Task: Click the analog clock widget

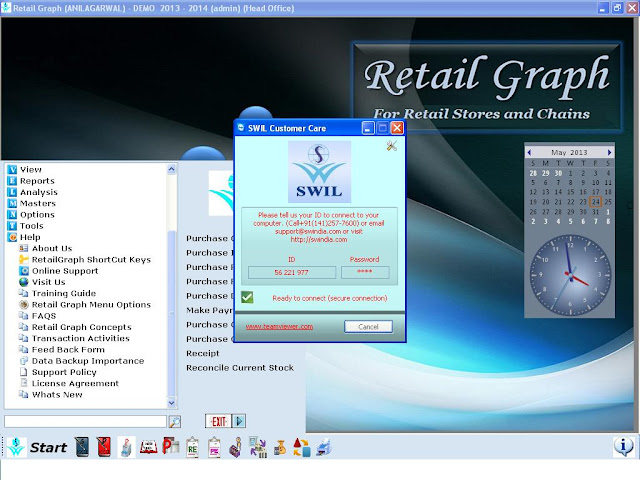Action: click(570, 274)
